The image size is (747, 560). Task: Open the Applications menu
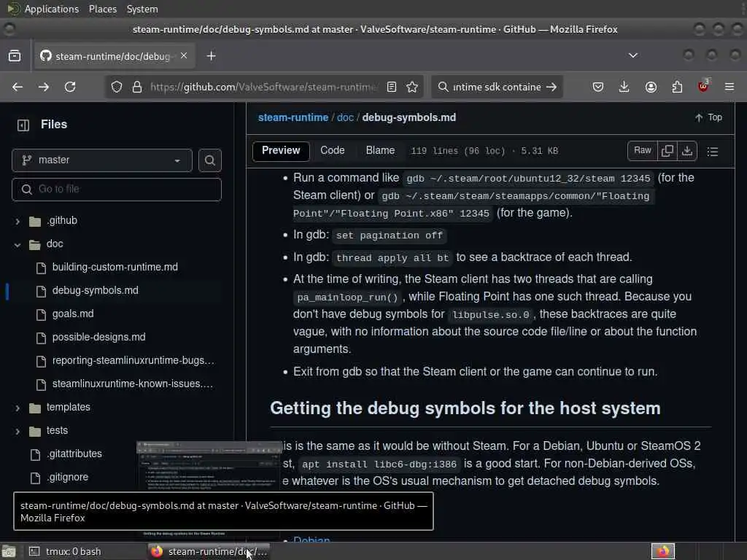52,9
